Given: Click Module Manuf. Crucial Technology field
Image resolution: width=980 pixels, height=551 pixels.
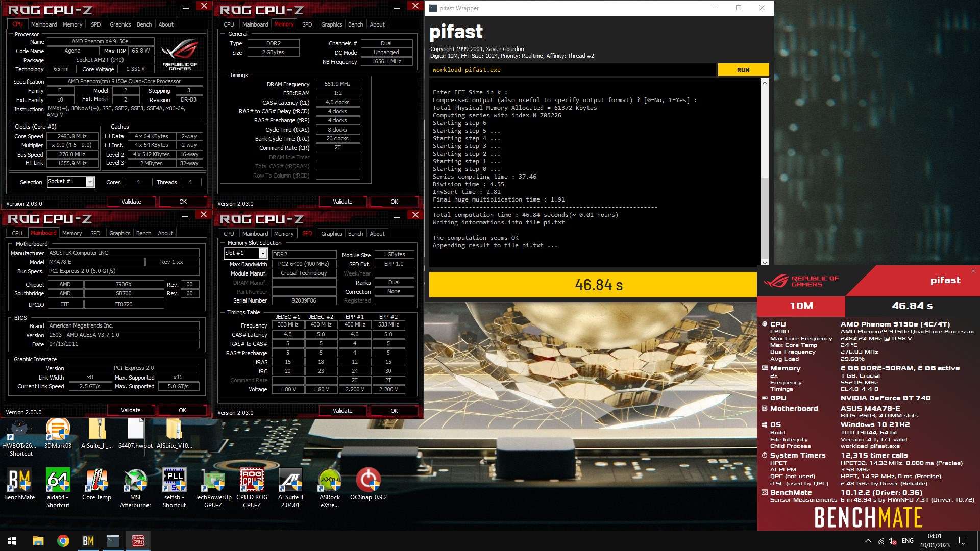Looking at the screenshot, I should (x=304, y=273).
